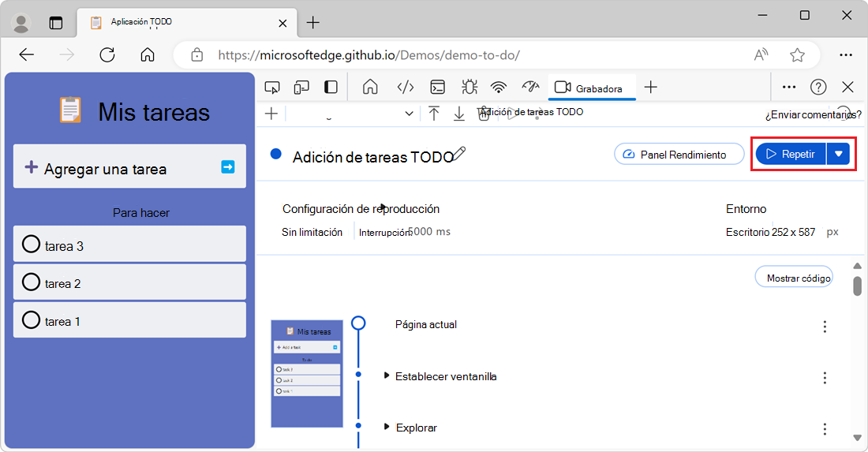Click the ¿Enviar comentarios? link

point(814,114)
